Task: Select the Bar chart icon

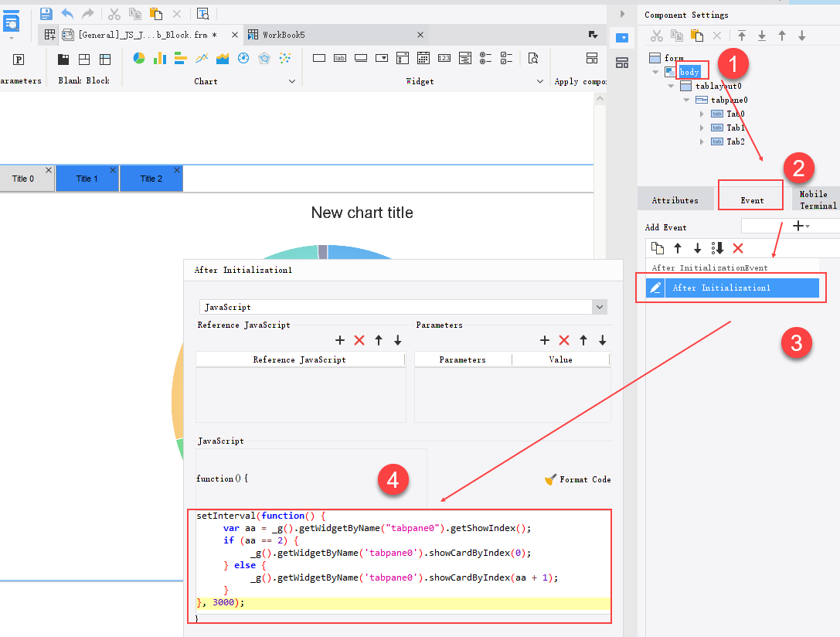Action: click(181, 58)
